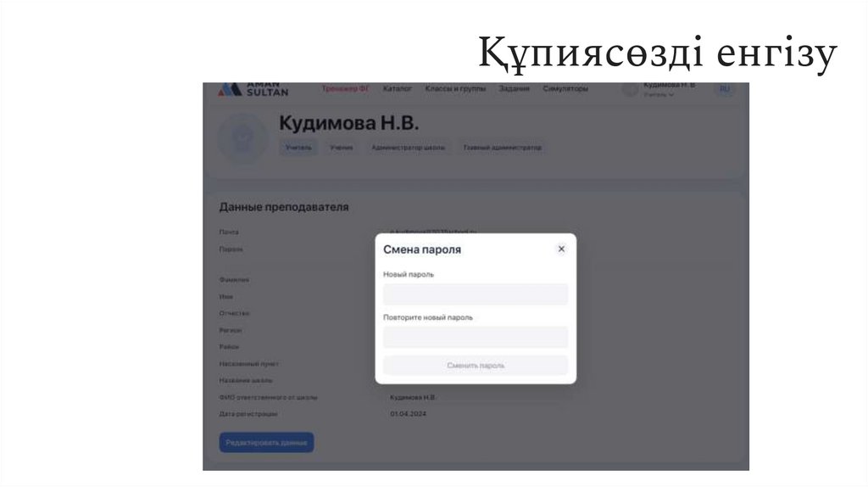Click the Сменить пароль button
Viewport: 868px width, 487px height.
point(476,366)
